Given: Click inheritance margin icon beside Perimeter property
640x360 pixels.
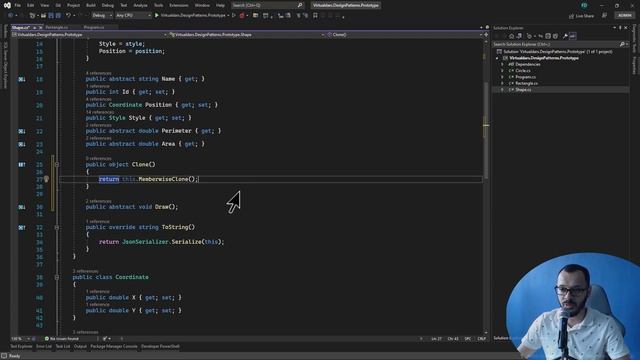Looking at the screenshot, I should [22, 131].
